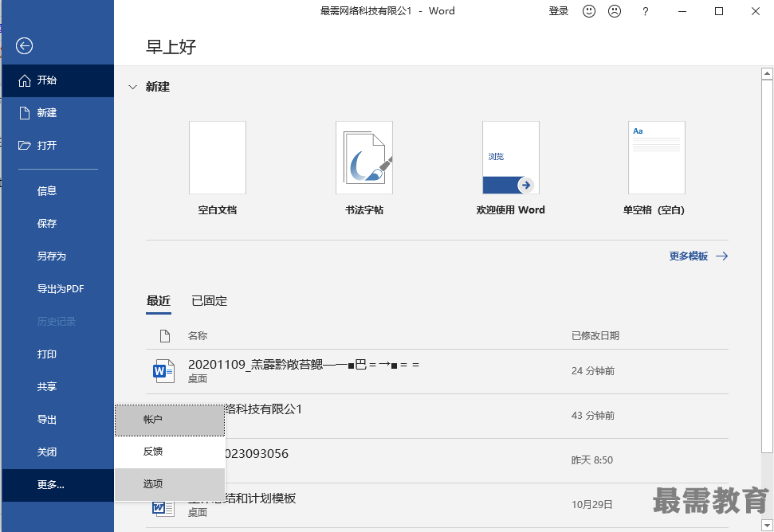Choose 帐户 from the popup menu
The image size is (774, 532).
click(170, 420)
